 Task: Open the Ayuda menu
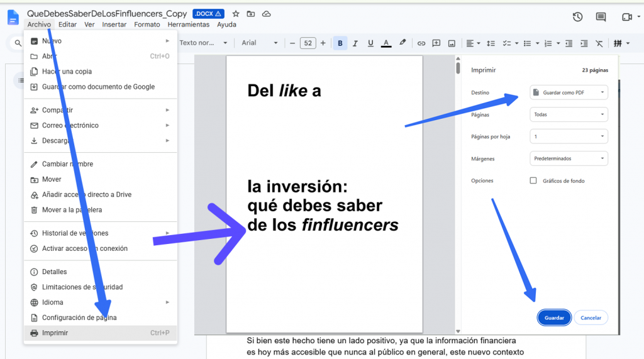pyautogui.click(x=226, y=25)
